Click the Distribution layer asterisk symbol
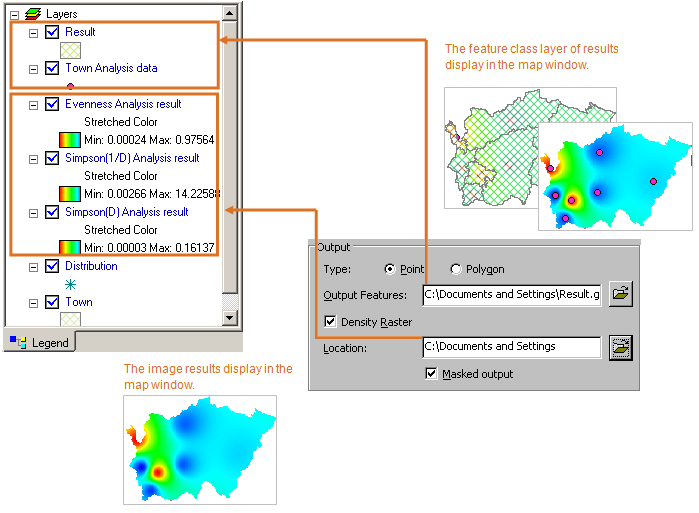This screenshot has width=699, height=513. [x=70, y=285]
